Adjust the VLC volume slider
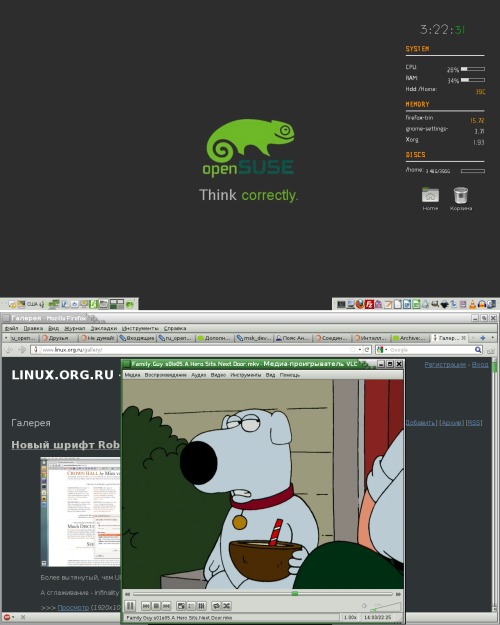Screen dimensions: 500x625 (x=385, y=607)
